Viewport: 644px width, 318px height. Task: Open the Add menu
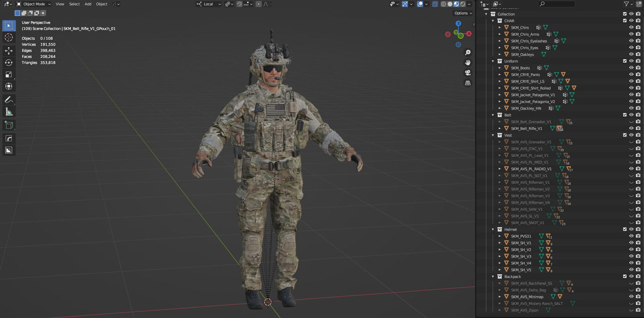(88, 4)
